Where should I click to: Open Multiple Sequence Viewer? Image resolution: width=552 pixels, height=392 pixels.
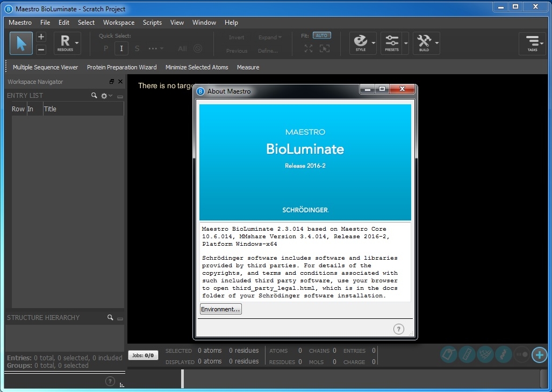pyautogui.click(x=45, y=67)
